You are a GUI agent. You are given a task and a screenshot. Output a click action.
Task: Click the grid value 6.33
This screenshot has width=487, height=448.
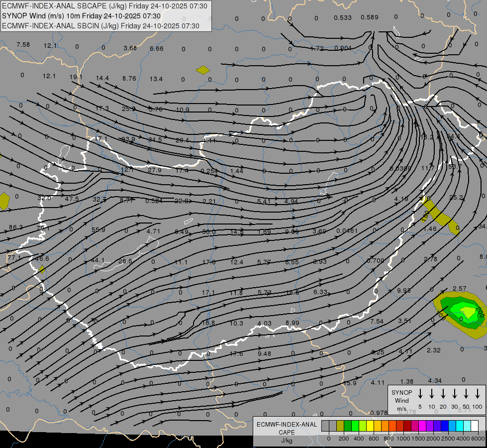click(x=320, y=292)
